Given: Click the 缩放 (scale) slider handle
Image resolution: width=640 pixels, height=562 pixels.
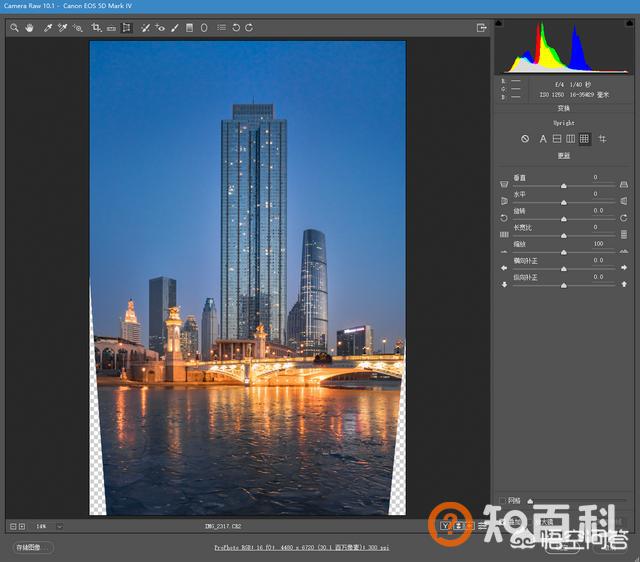Looking at the screenshot, I should tap(564, 253).
